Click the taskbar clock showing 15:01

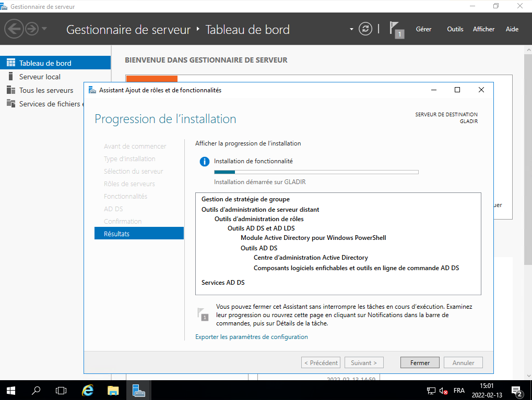click(x=487, y=391)
